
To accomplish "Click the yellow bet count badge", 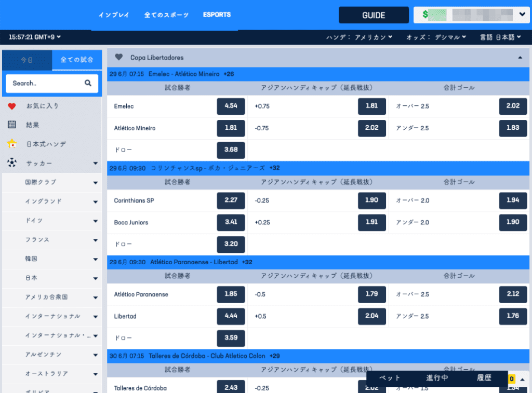I will pos(512,379).
